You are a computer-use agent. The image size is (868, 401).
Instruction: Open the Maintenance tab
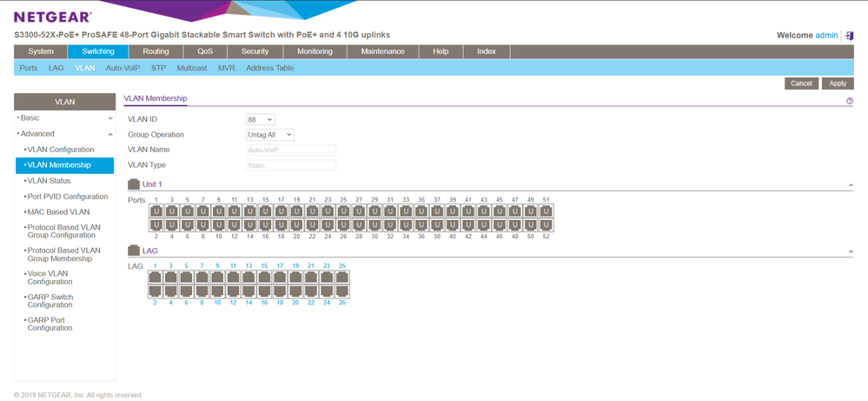[382, 51]
